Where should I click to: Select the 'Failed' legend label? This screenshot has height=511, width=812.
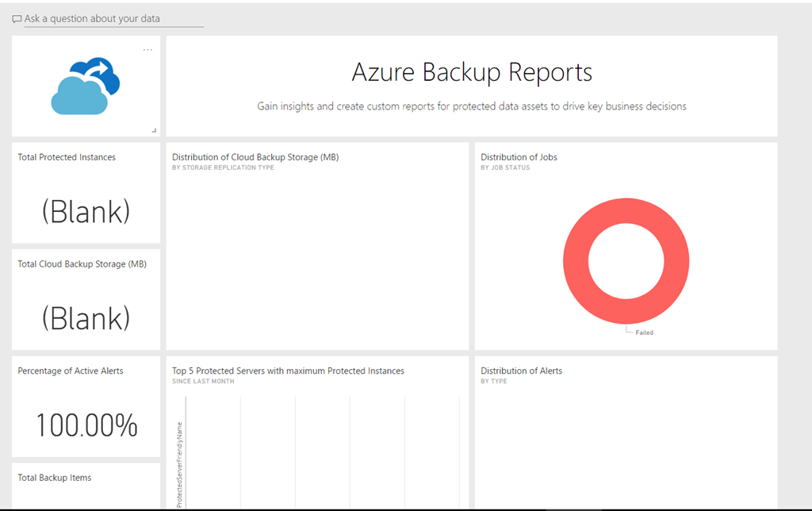[x=644, y=332]
